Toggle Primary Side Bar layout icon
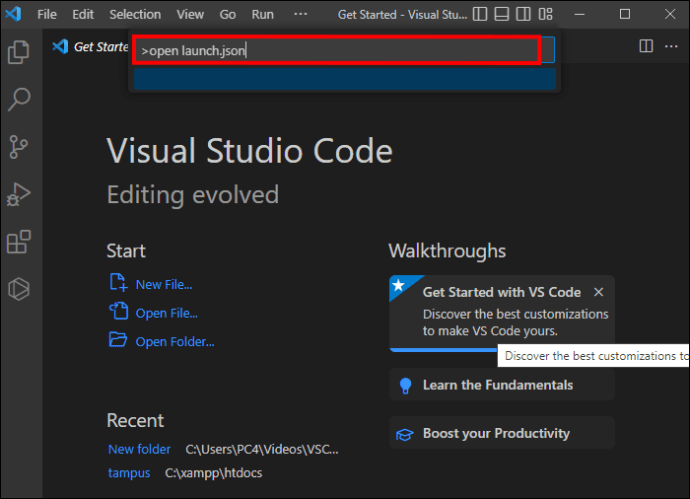Viewport: 690px width, 499px height. (x=480, y=14)
